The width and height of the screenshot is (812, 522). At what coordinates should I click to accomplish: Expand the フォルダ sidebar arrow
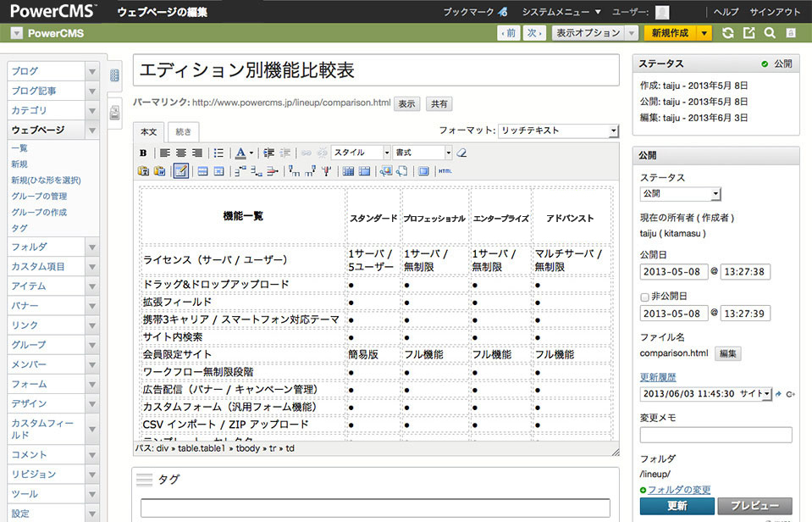(x=92, y=247)
